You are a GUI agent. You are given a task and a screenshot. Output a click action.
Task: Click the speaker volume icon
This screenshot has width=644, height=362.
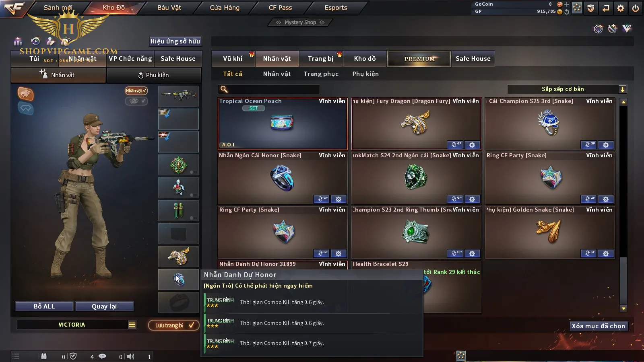pos(130,356)
